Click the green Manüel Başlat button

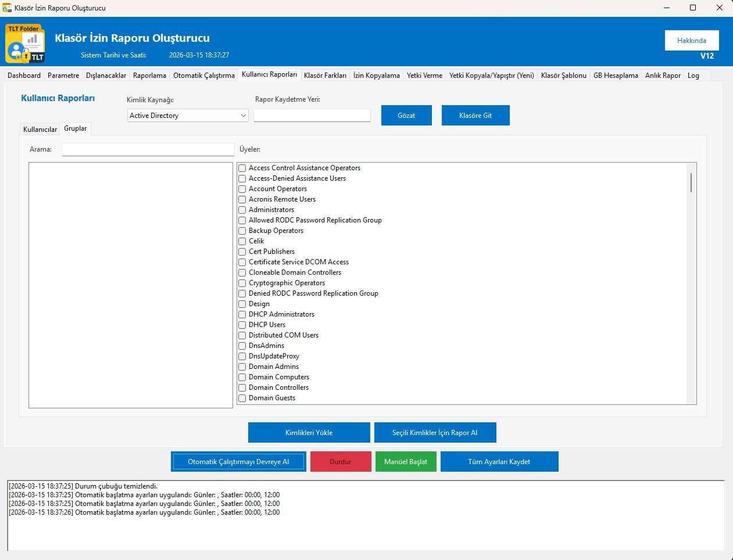pos(405,462)
